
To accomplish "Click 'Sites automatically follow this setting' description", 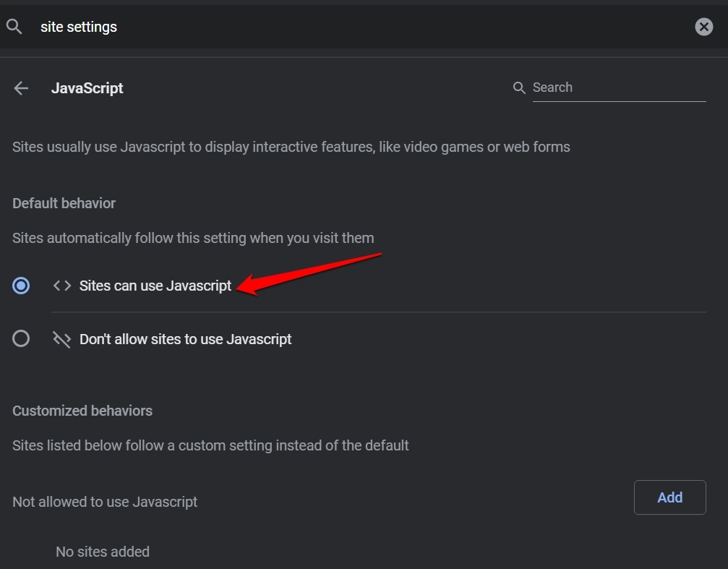I will 193,239.
